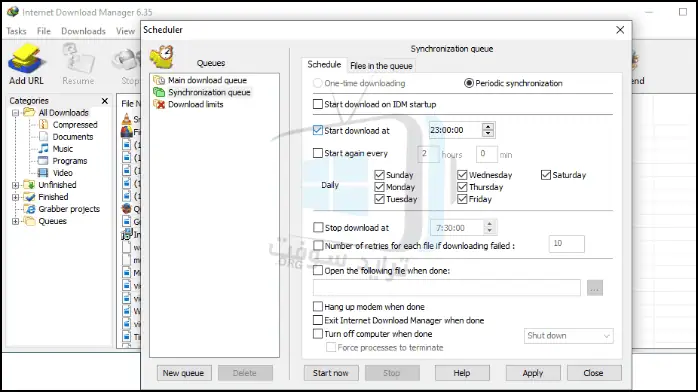Open the Tasks menu
698x392 pixels.
click(x=16, y=31)
